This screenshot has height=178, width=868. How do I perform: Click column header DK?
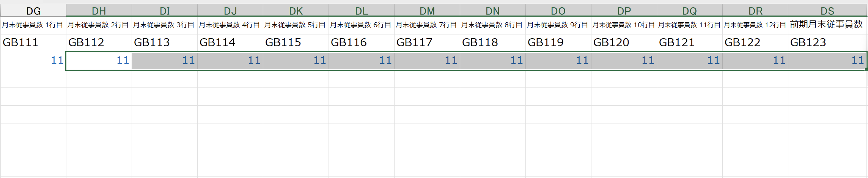pos(296,11)
